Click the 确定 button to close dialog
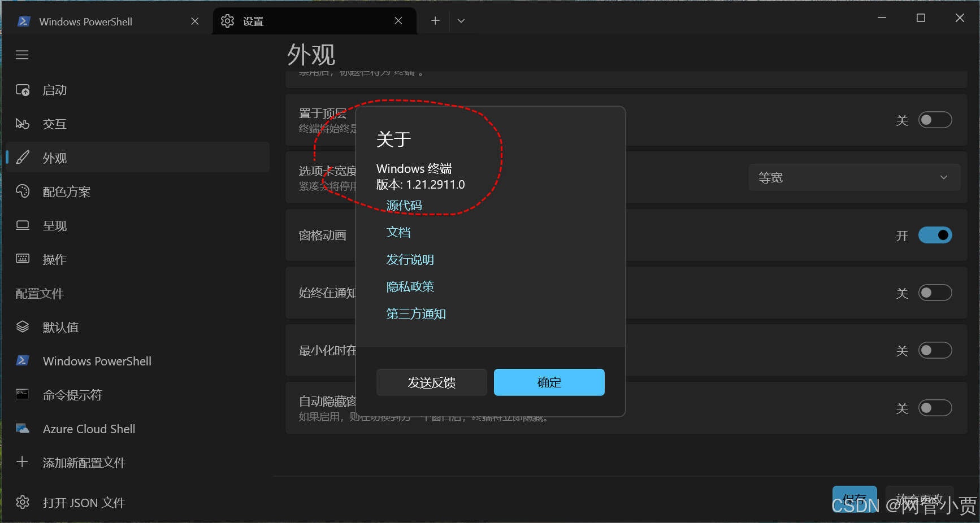 549,382
